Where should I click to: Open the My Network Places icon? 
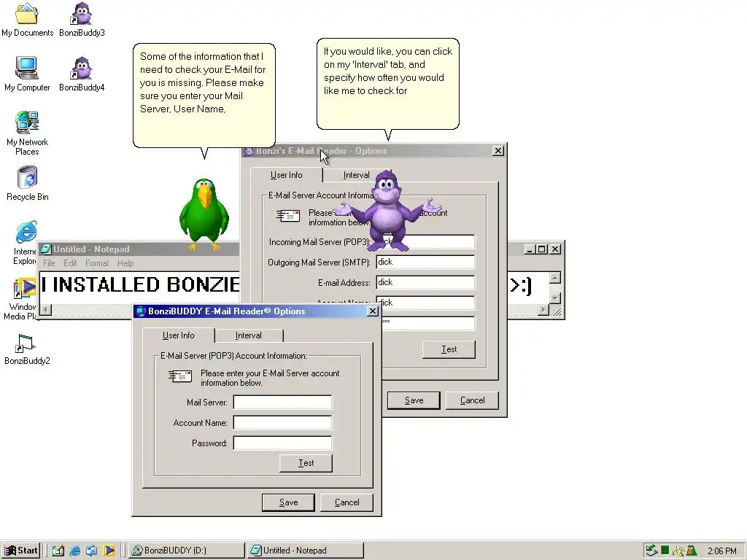point(27,122)
